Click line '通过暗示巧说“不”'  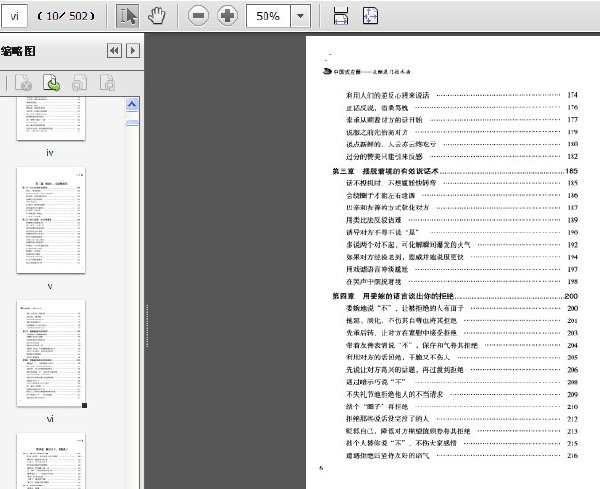pos(375,382)
